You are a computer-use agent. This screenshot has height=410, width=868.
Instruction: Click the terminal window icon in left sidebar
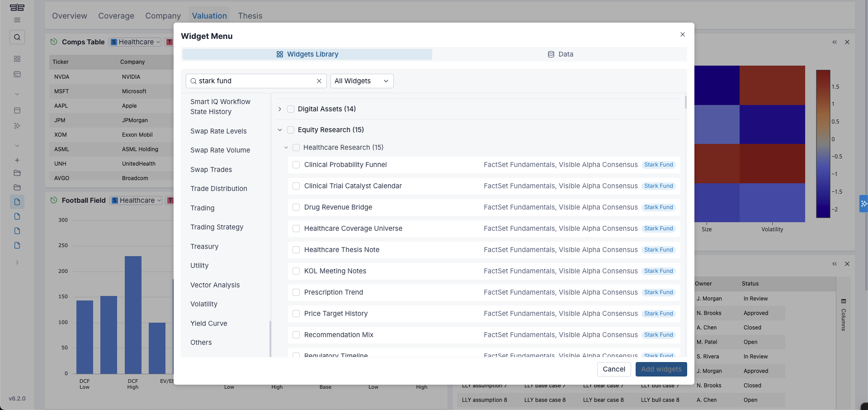tap(17, 74)
